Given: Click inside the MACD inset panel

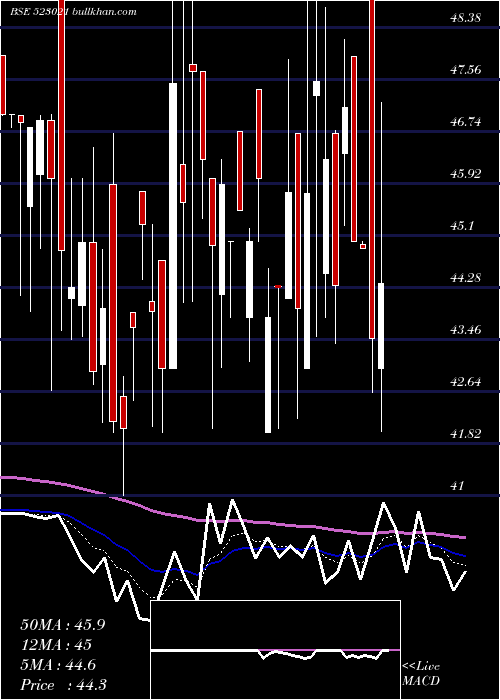Looking at the screenshot, I should click(x=275, y=650).
